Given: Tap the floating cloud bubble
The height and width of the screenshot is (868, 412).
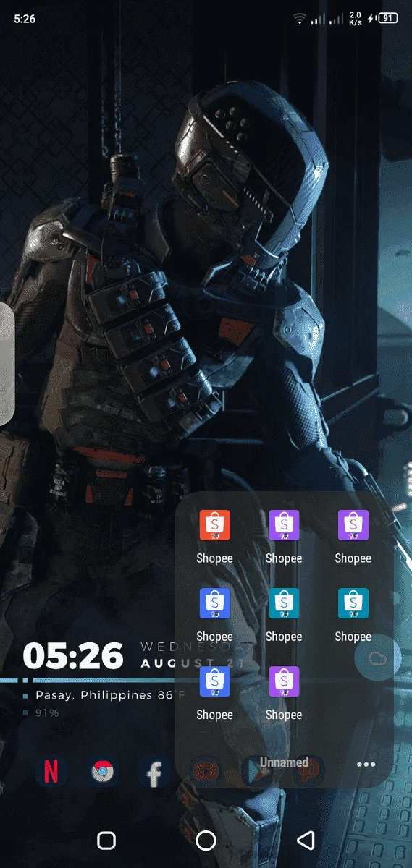Looking at the screenshot, I should [x=378, y=658].
